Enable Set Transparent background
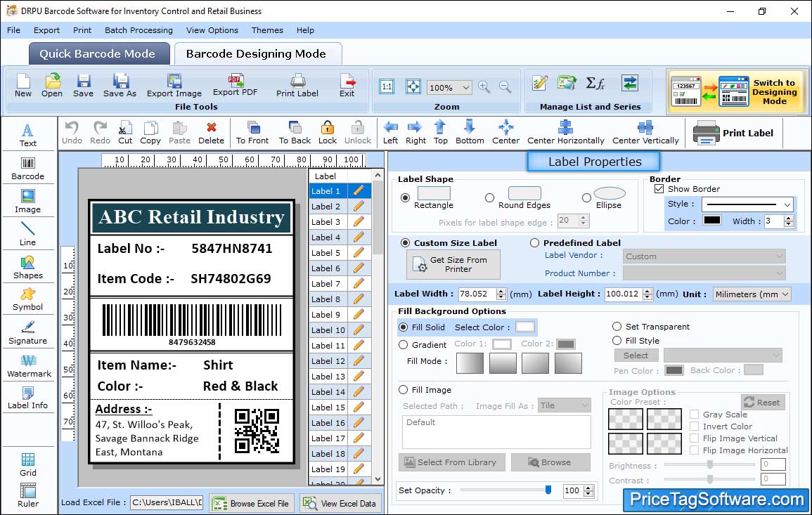 coord(617,327)
